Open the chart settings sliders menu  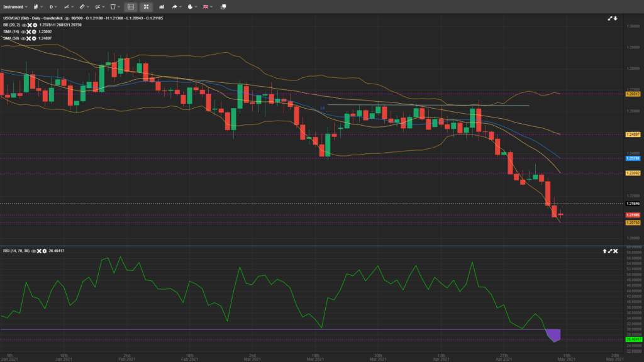(99, 6)
